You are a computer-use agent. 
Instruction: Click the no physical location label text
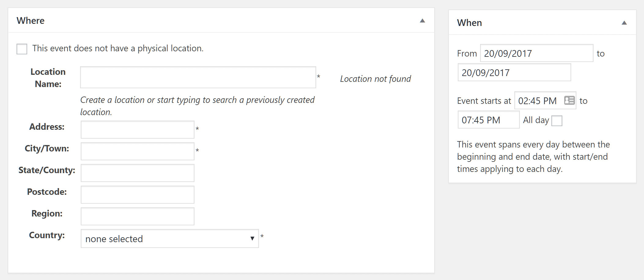pyautogui.click(x=118, y=48)
